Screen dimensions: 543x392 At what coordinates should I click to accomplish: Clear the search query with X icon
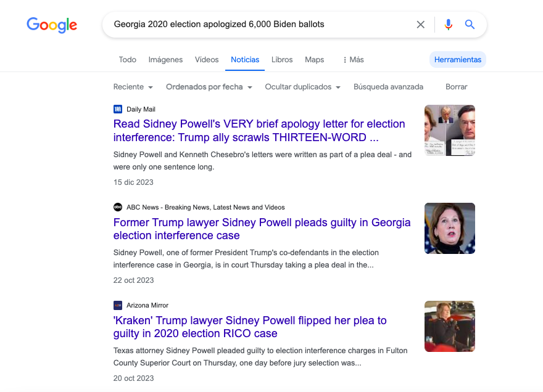pos(420,25)
